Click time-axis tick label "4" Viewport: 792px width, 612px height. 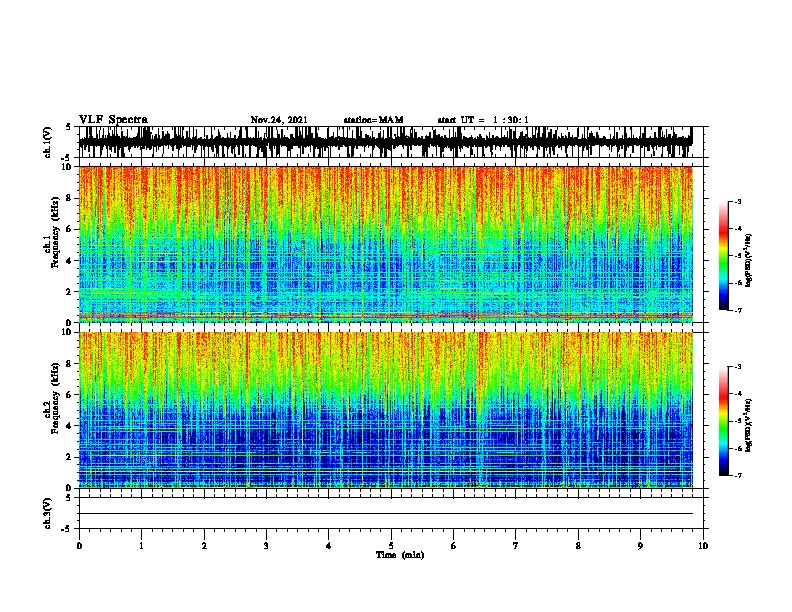(x=329, y=546)
